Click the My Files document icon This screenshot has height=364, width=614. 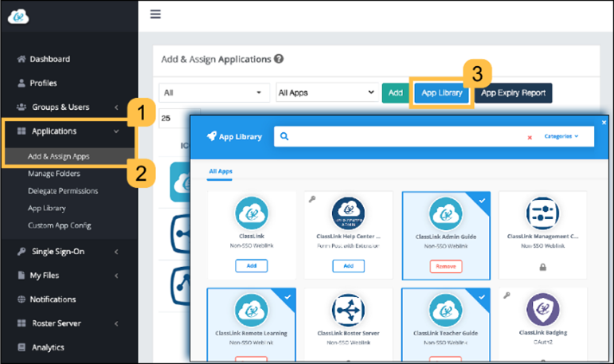click(x=22, y=276)
